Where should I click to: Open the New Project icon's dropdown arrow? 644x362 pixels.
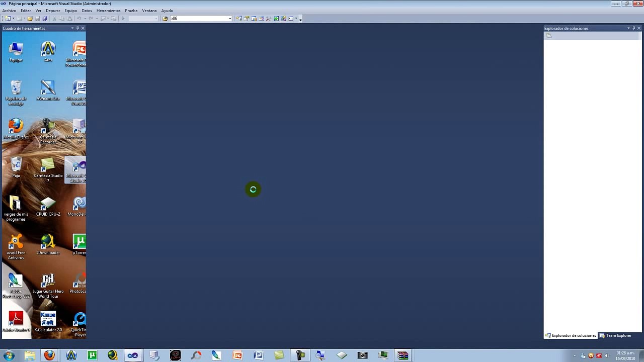pyautogui.click(x=14, y=18)
